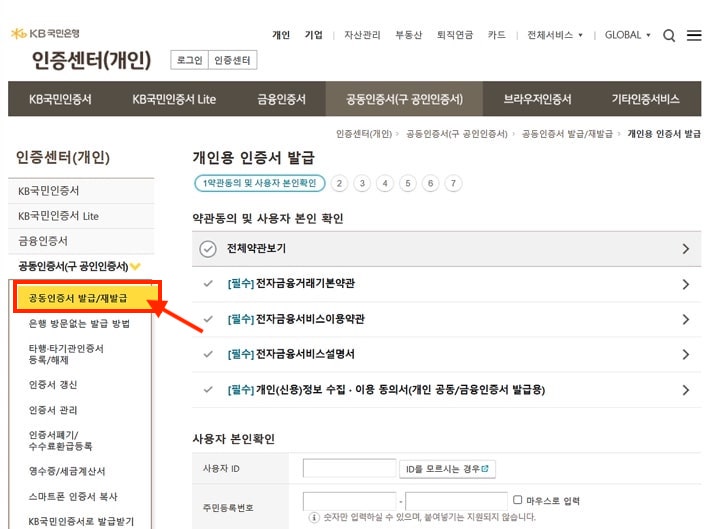Click inside the 사용자 ID field
The width and height of the screenshot is (720, 529).
(x=349, y=468)
